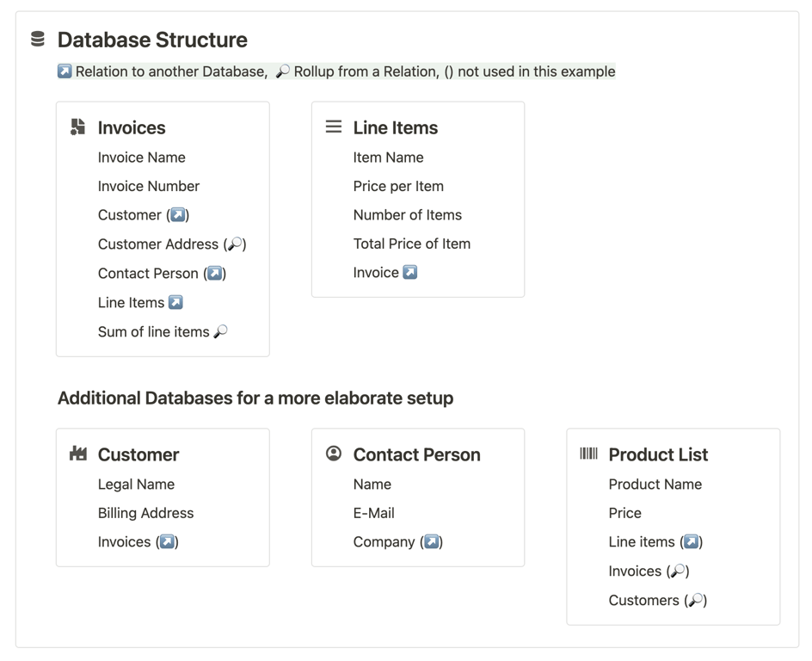Click the magnifier icon next to Customer Address
Screen dimensions: 812x661
235,244
